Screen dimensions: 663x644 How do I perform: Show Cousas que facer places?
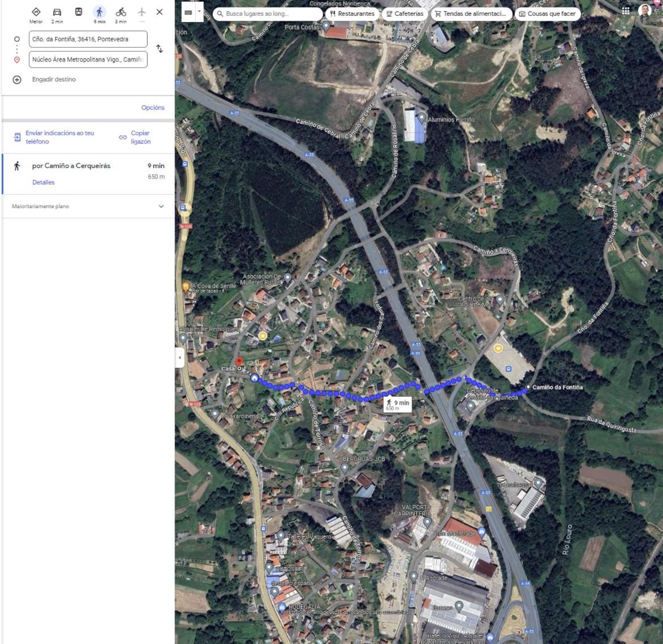point(547,14)
